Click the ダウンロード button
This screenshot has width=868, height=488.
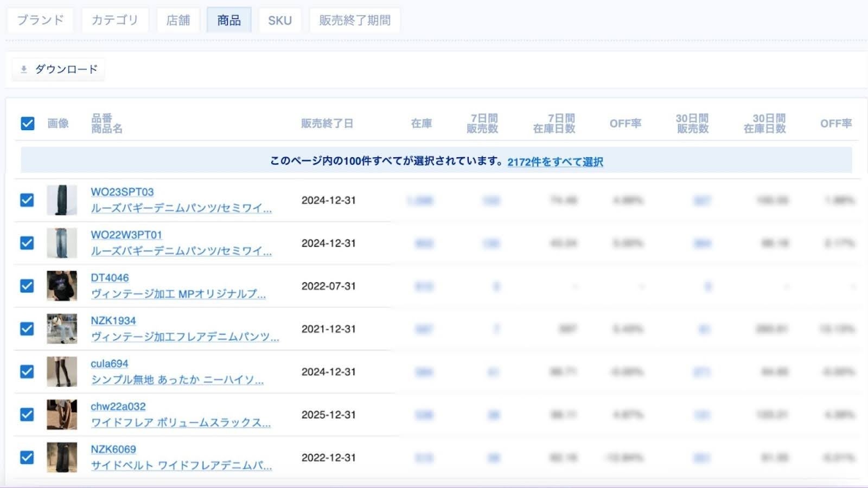[59, 69]
